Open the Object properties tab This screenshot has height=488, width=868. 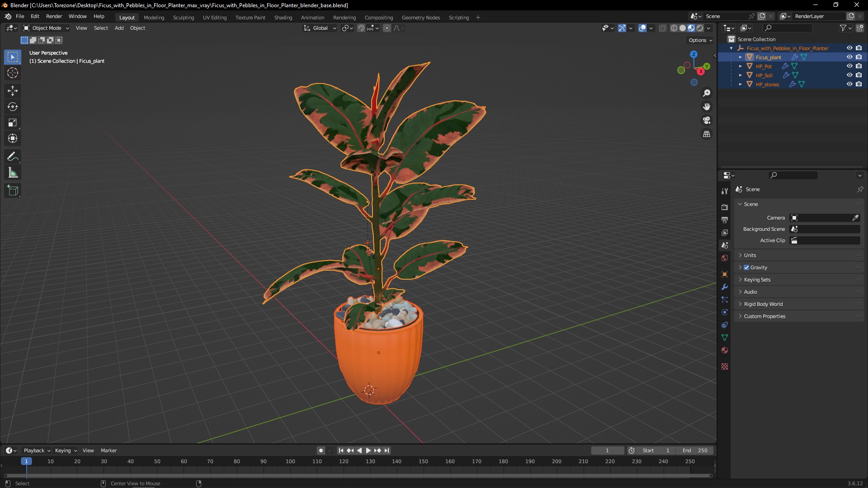pyautogui.click(x=725, y=274)
